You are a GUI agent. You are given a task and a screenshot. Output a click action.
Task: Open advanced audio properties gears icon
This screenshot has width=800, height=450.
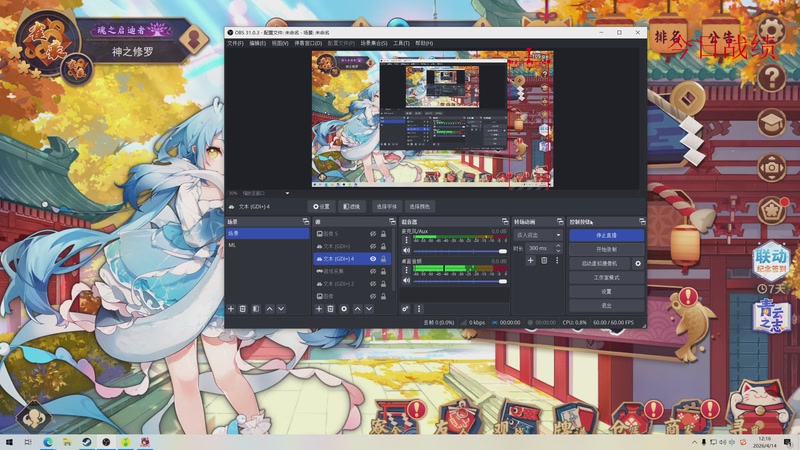405,309
